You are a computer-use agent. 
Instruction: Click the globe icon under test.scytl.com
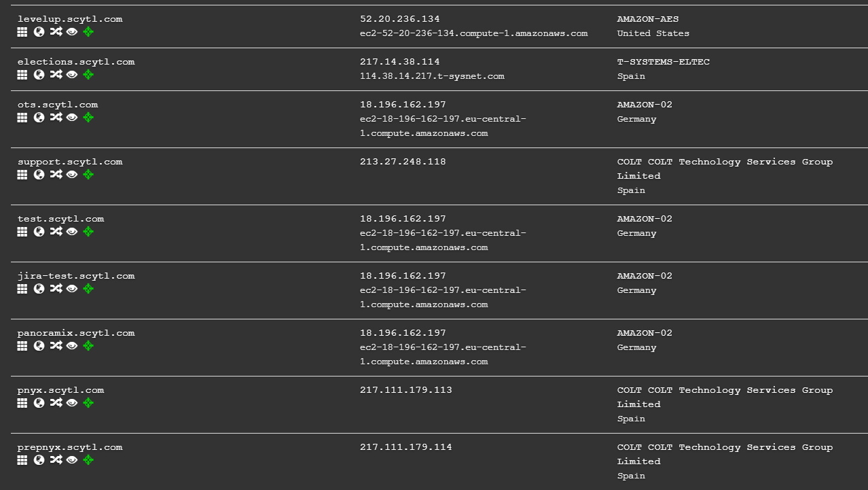(39, 232)
